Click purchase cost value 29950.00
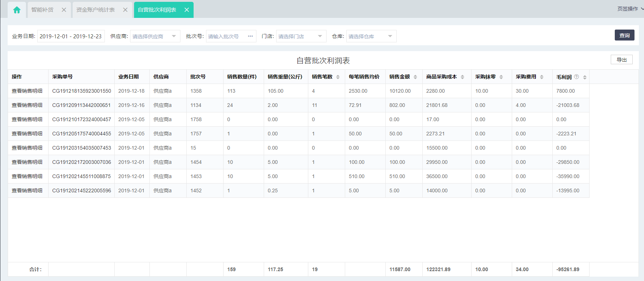The width and height of the screenshot is (644, 281). pos(437,162)
